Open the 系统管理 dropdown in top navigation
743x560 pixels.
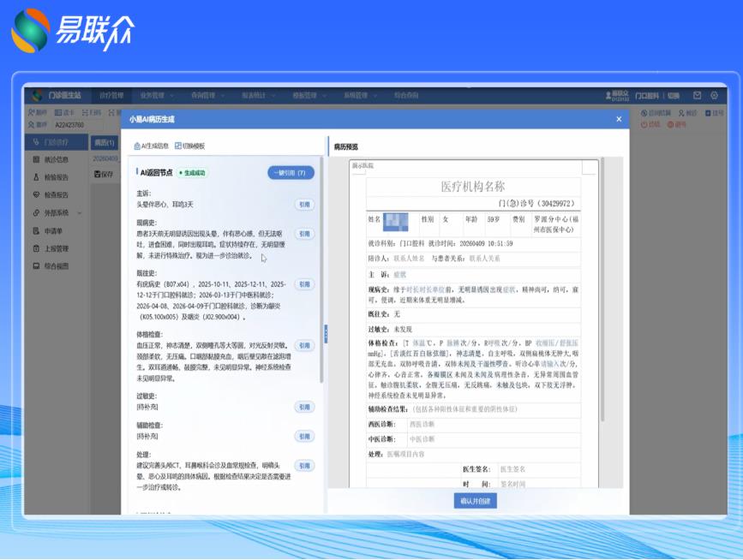[361, 95]
